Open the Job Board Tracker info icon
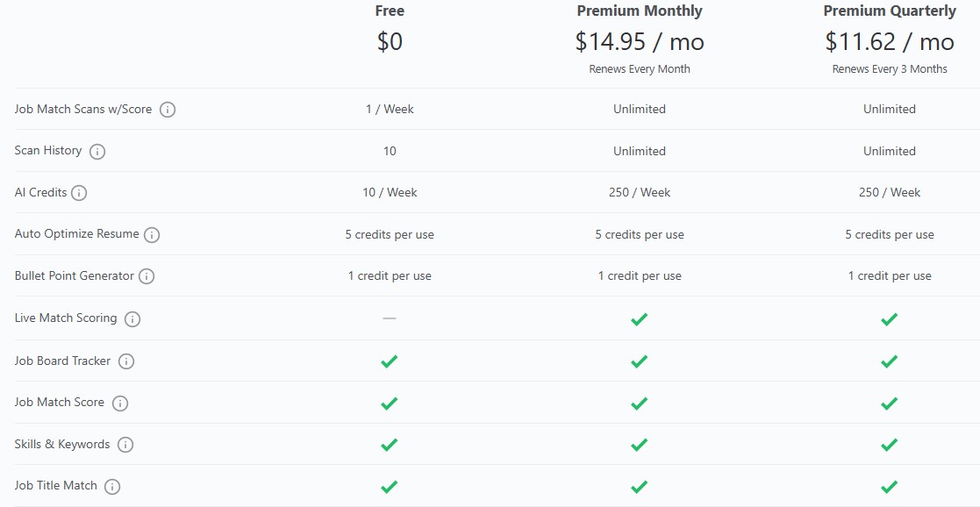 coord(125,361)
